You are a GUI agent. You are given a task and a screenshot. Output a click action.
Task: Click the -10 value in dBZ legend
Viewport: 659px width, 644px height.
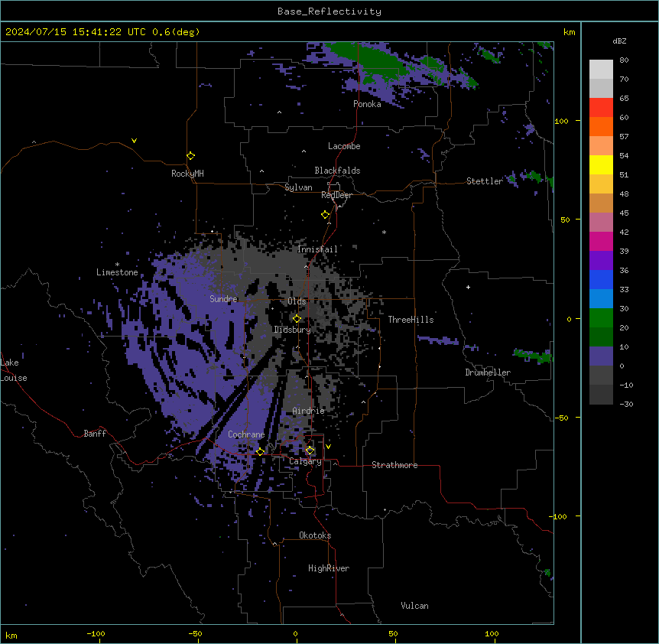pos(626,385)
